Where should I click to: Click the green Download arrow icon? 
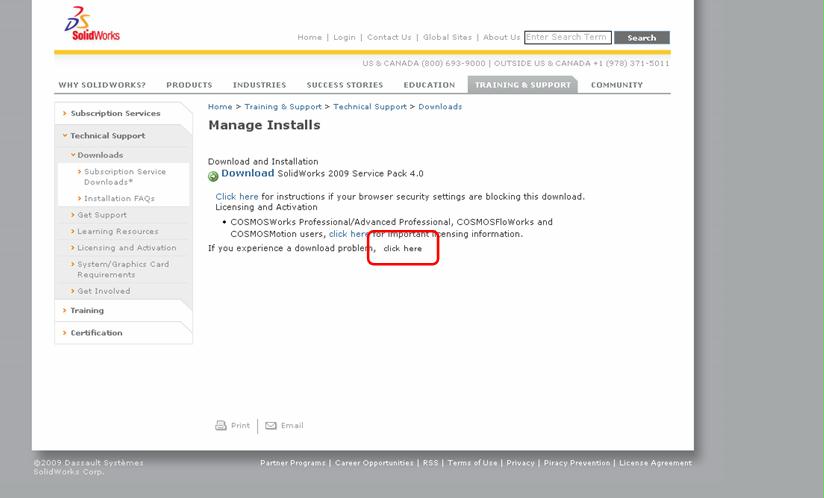213,177
